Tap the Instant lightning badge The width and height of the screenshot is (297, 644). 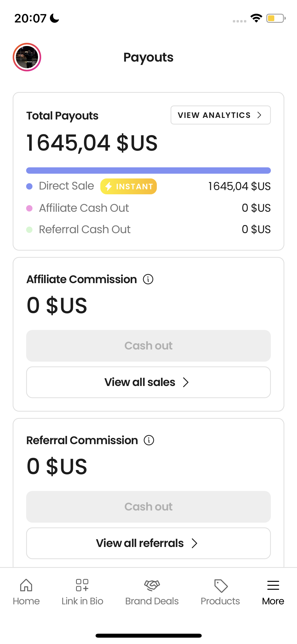point(129,186)
